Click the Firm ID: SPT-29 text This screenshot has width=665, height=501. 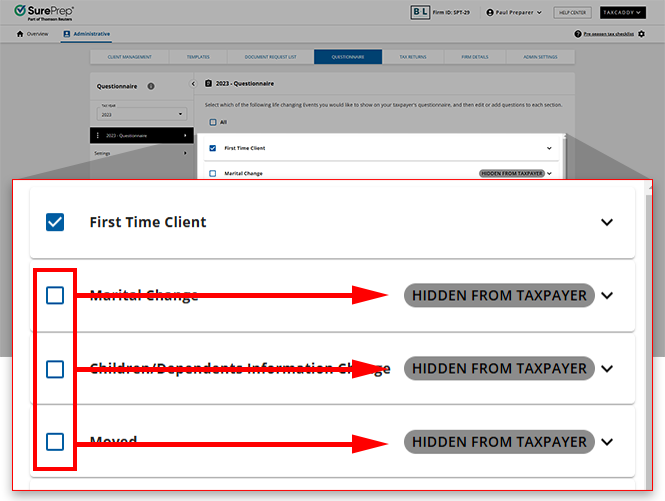pos(451,13)
